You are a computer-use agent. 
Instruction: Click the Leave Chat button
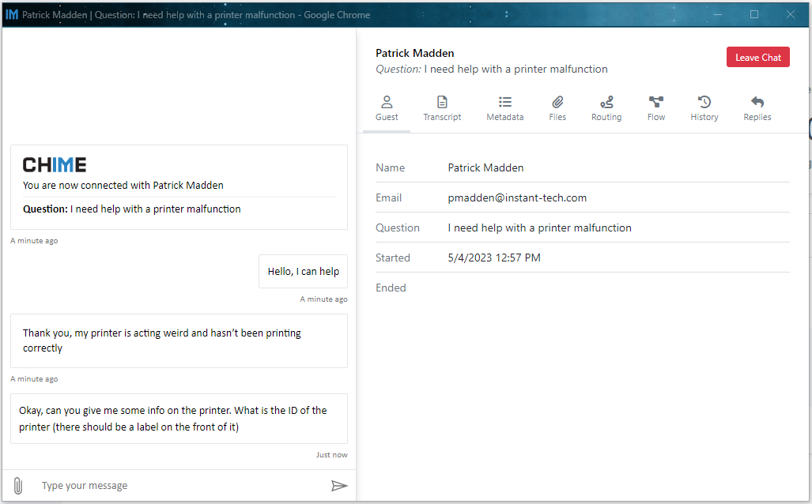[757, 57]
